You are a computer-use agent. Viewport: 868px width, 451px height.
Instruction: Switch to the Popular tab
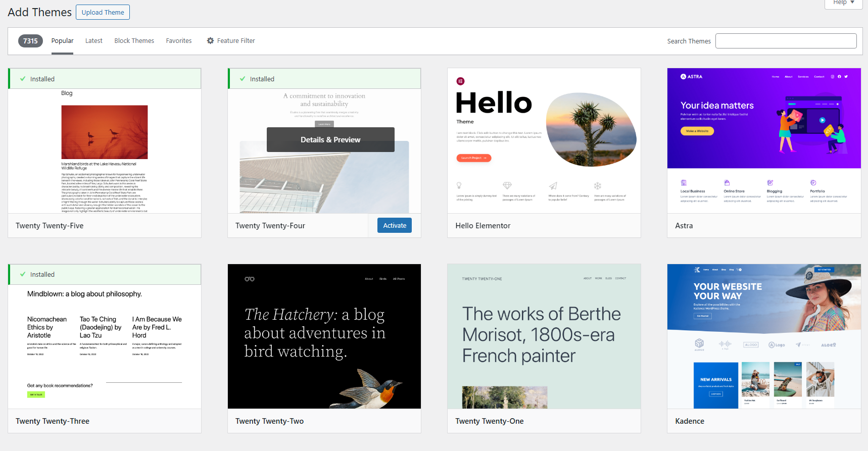[62, 41]
